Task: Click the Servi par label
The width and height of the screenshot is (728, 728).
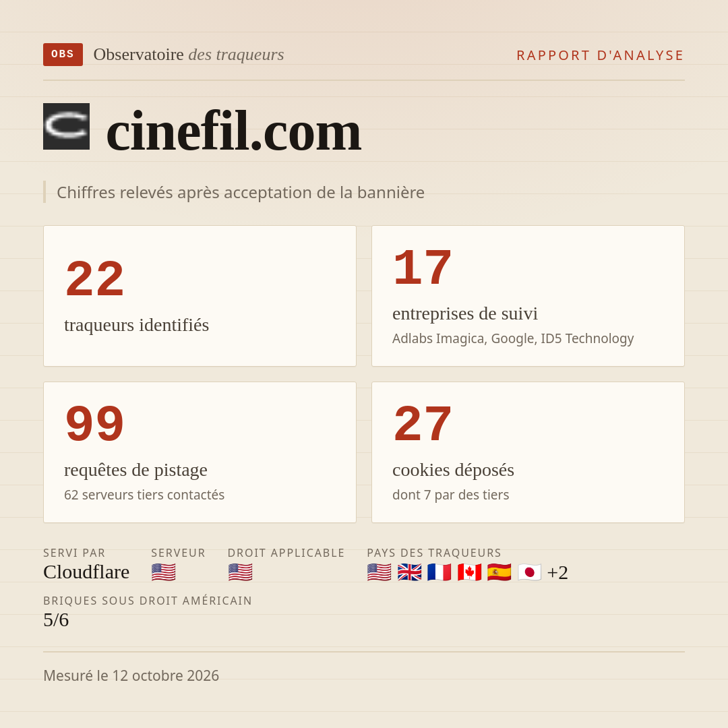Action: 74,553
